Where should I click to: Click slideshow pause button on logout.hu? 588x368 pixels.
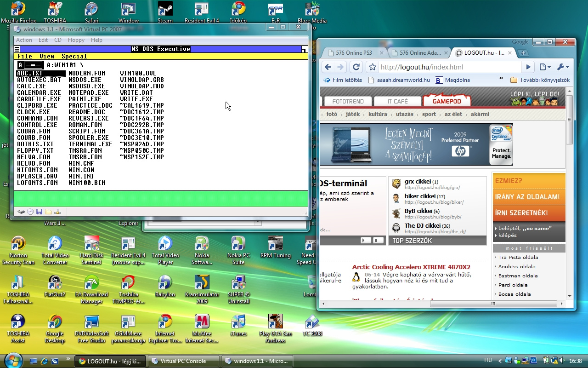tap(378, 240)
